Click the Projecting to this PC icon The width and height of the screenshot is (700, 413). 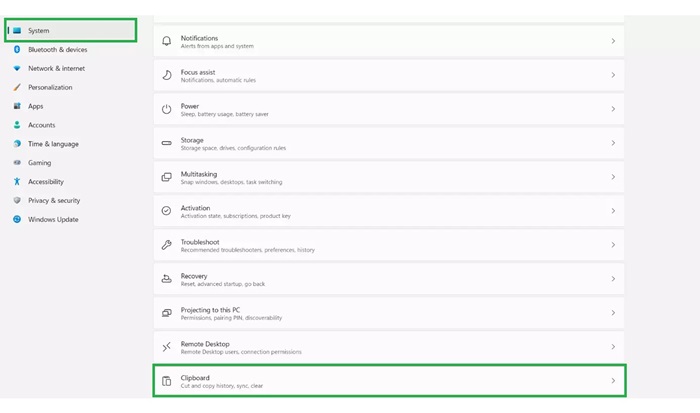point(167,313)
